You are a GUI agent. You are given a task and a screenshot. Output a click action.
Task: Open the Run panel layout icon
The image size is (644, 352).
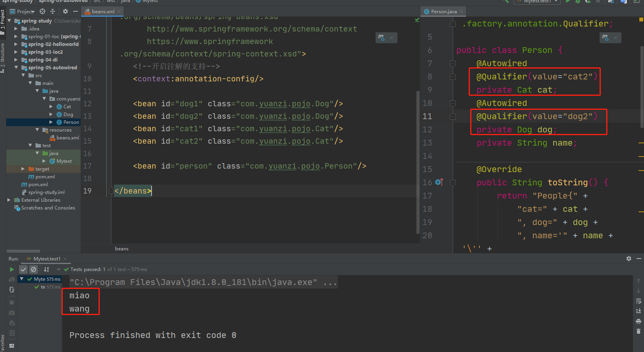12,345
